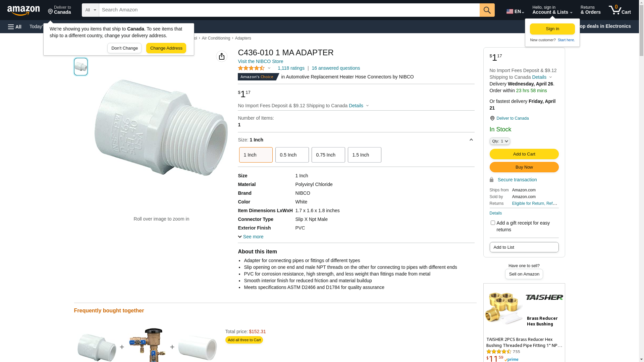Expand See more product details
The width and height of the screenshot is (644, 362).
(x=251, y=237)
